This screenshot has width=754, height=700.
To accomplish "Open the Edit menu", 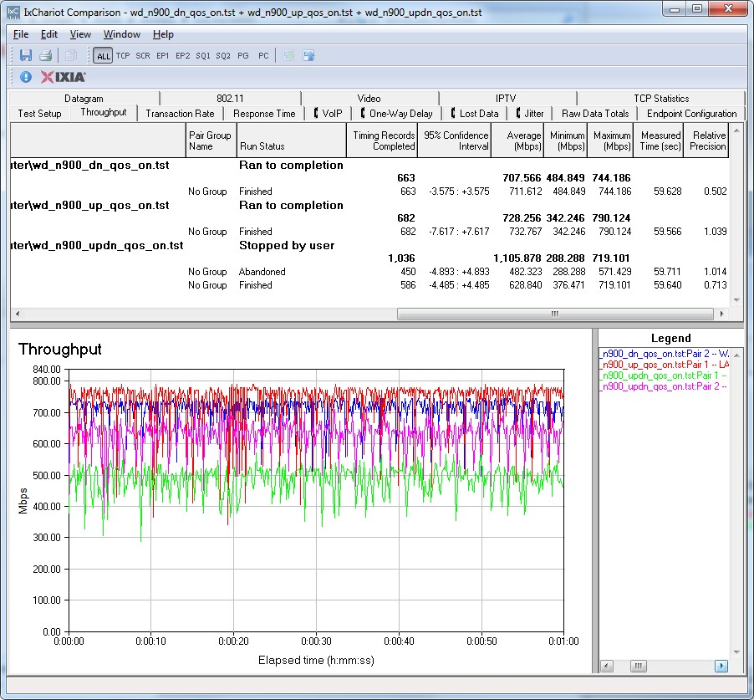I will [49, 34].
